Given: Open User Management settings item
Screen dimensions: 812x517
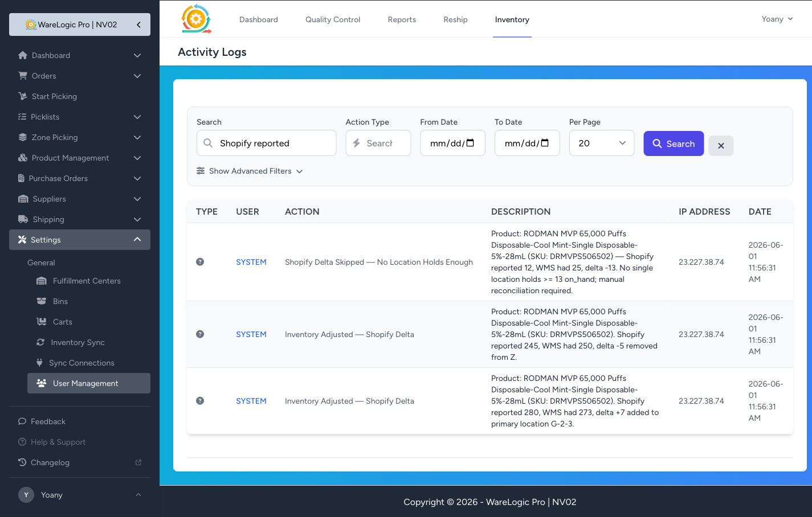Looking at the screenshot, I should pyautogui.click(x=89, y=383).
